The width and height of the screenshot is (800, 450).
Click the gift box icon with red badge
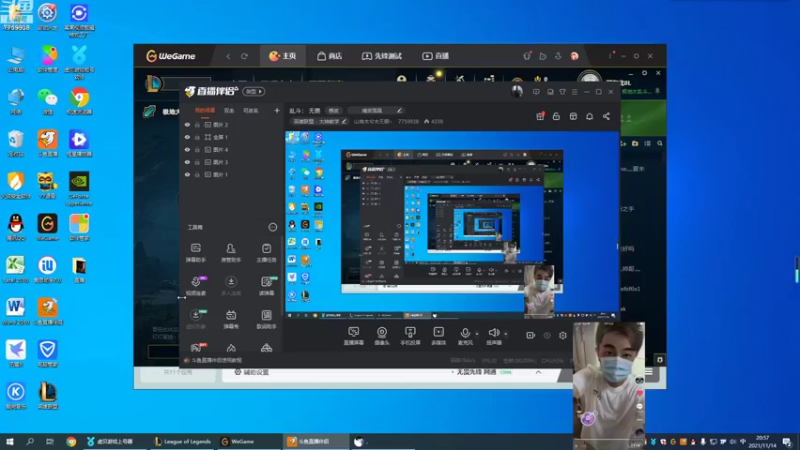(540, 116)
